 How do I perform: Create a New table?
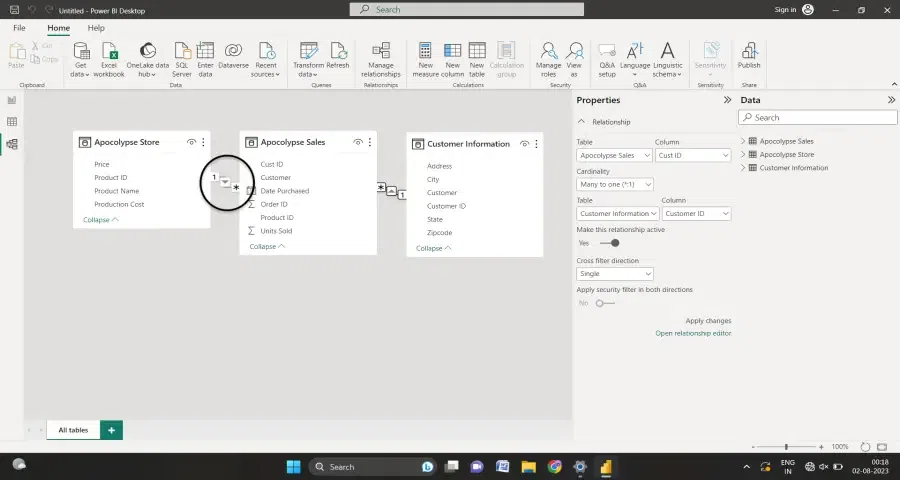tap(477, 59)
